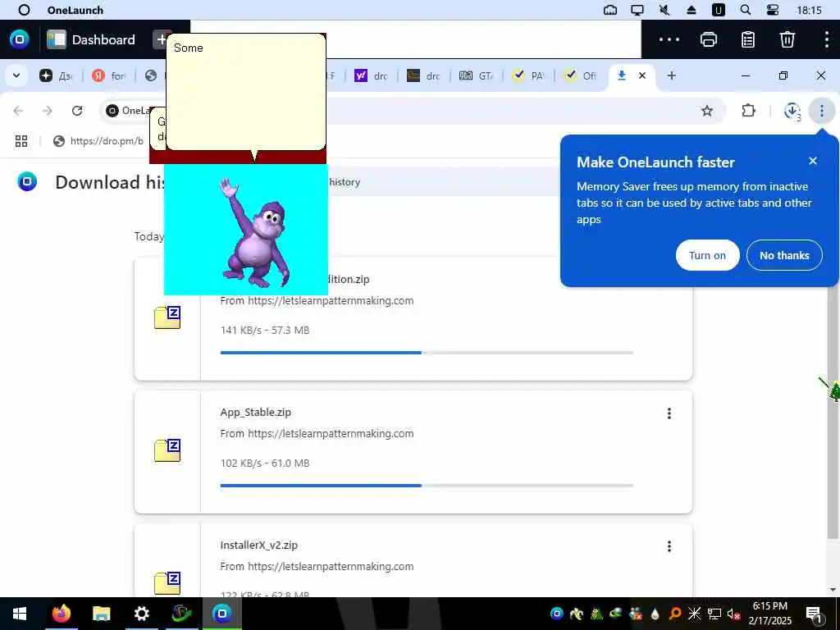
Task: Open the Windows Start menu
Action: click(20, 614)
